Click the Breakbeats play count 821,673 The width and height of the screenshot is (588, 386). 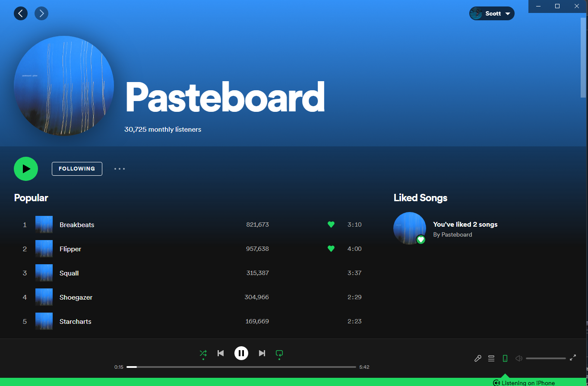(258, 225)
